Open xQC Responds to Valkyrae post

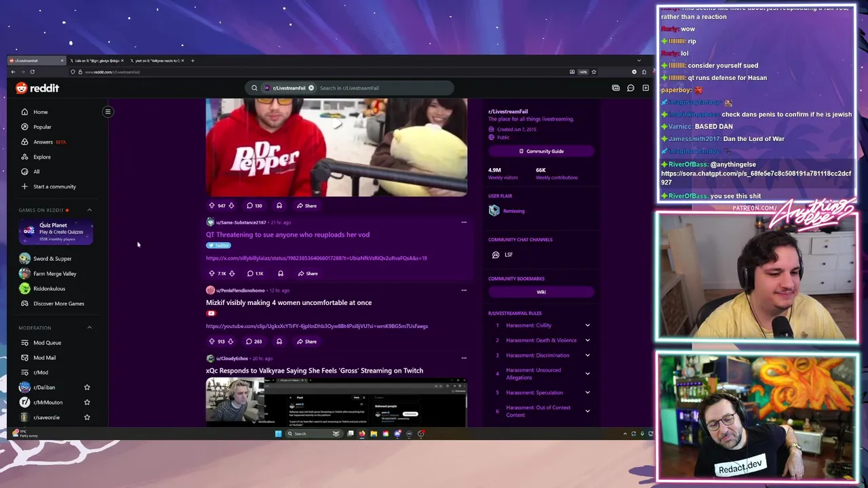click(x=315, y=371)
